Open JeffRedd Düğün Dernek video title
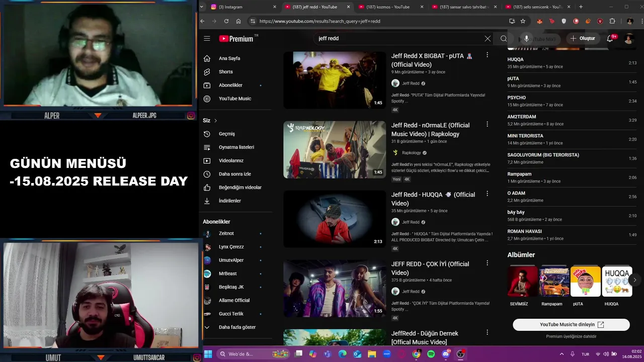The width and height of the screenshot is (644, 362). [425, 337]
